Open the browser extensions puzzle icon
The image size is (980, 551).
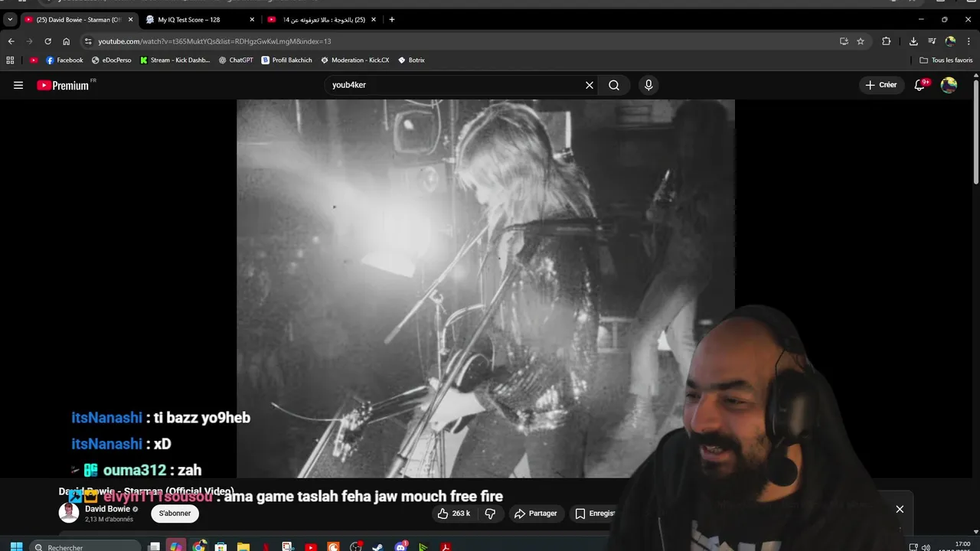point(887,41)
